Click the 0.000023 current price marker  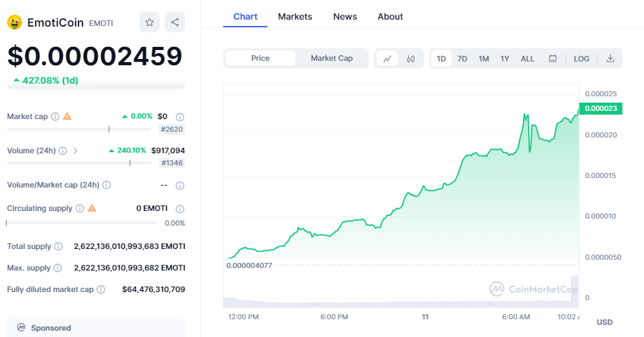(601, 108)
